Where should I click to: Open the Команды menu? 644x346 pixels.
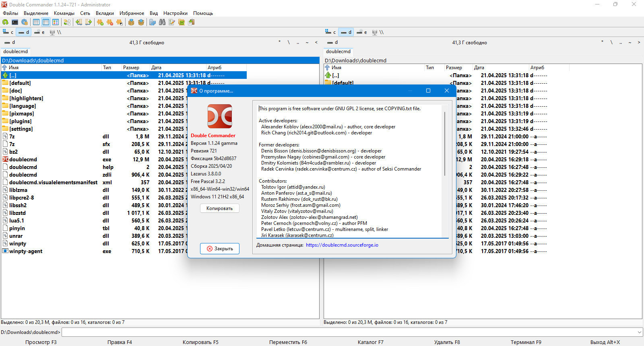pos(64,13)
